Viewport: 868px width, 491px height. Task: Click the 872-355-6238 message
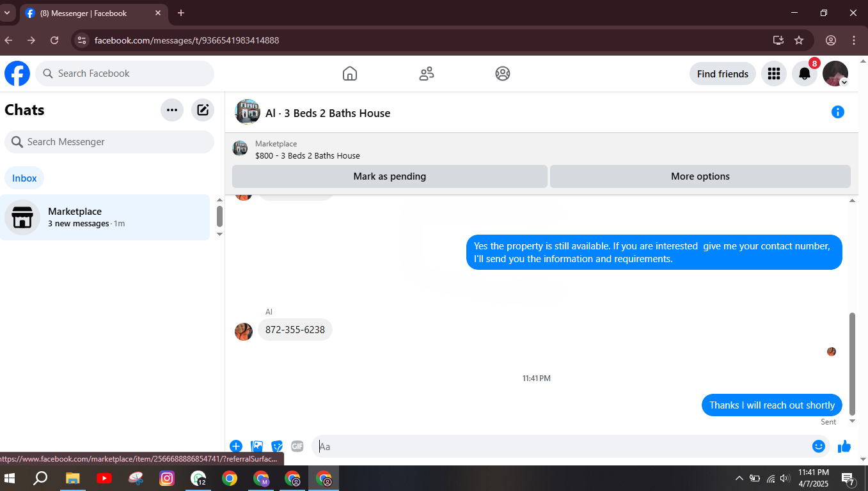tap(295, 330)
